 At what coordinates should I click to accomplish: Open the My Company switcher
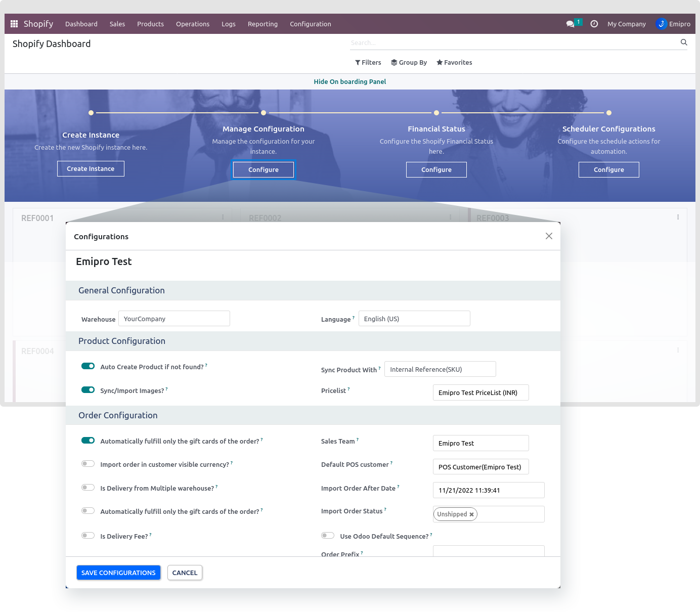click(627, 24)
